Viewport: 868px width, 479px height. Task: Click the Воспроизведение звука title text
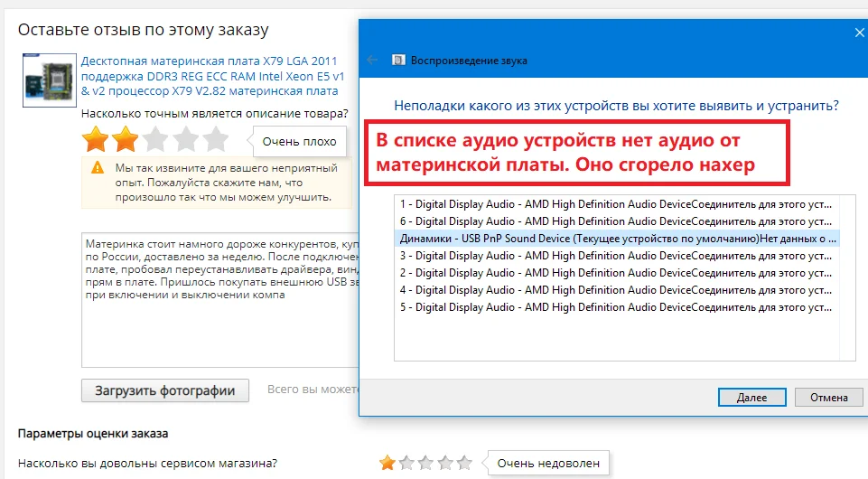(x=469, y=61)
